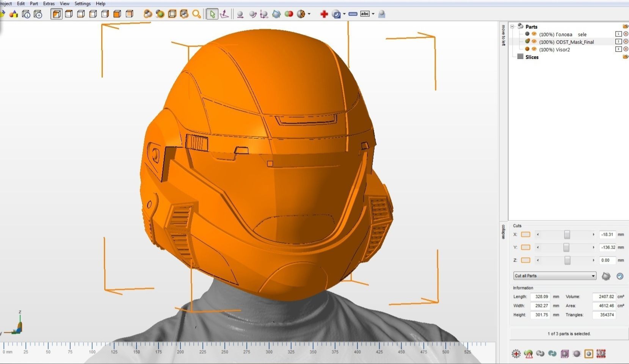629x364 pixels.
Task: Click the Y cut value field -136.32
Action: click(607, 247)
